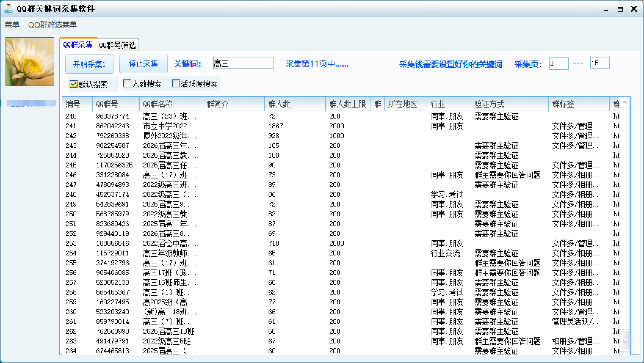Click QQ群号 374192796
The image size is (644, 363).
[x=113, y=263]
